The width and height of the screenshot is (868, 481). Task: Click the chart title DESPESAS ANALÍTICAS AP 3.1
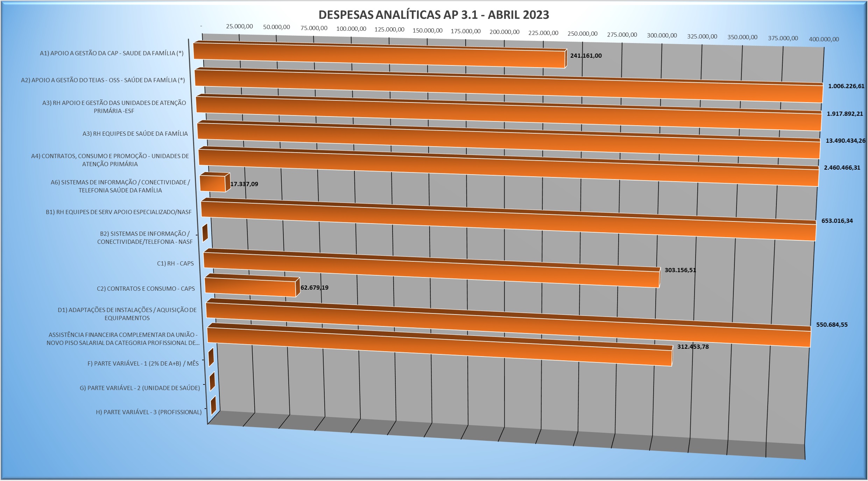433,15
